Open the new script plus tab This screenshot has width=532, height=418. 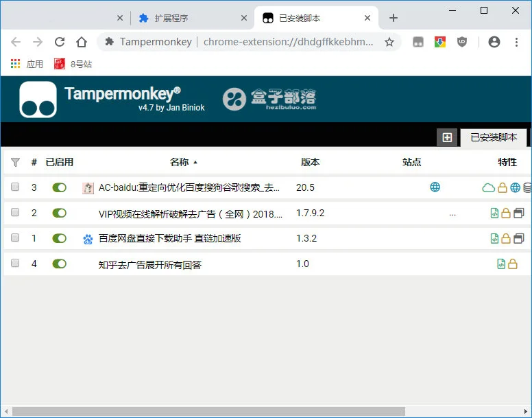pos(447,137)
